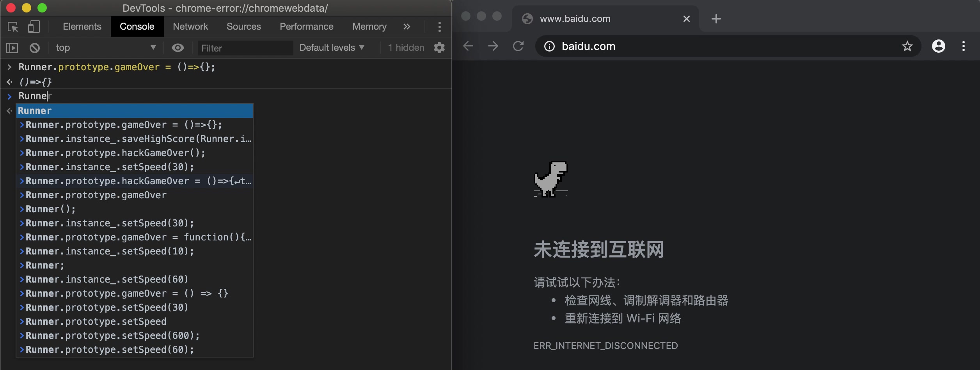Choose Runner.prototype.hackGameOver = ()=> suggestion
980x370 pixels.
[x=135, y=181]
